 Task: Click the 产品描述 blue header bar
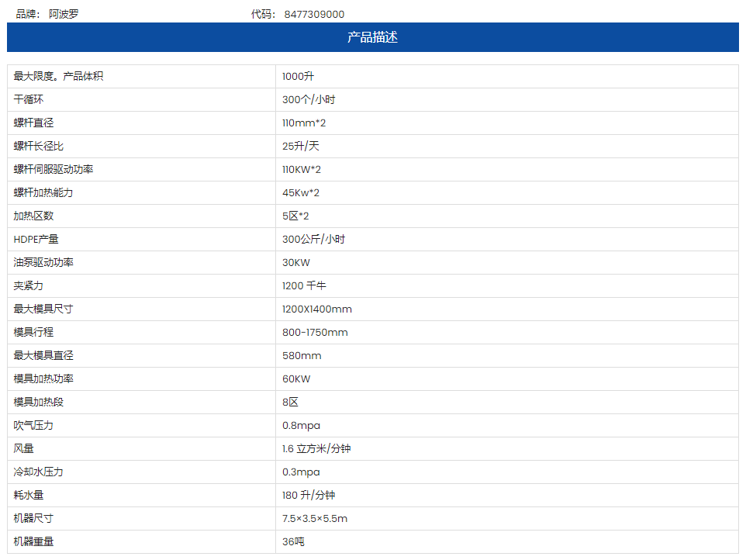pos(372,37)
